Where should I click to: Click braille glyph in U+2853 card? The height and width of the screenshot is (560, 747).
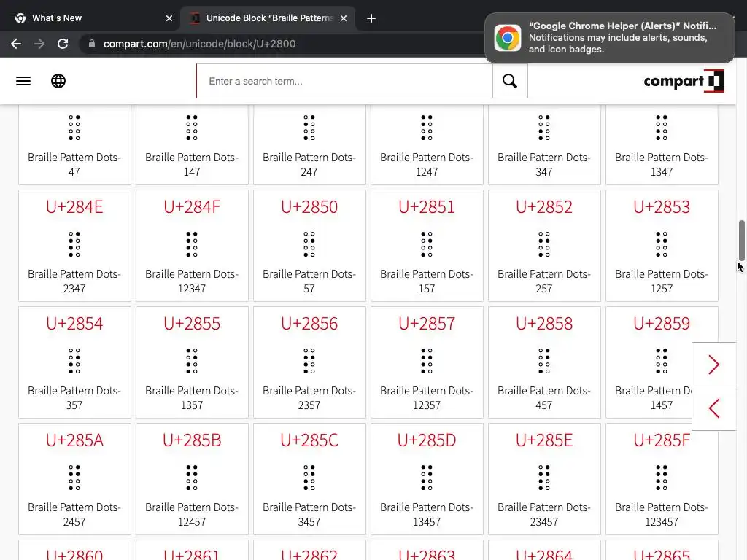pyautogui.click(x=662, y=244)
